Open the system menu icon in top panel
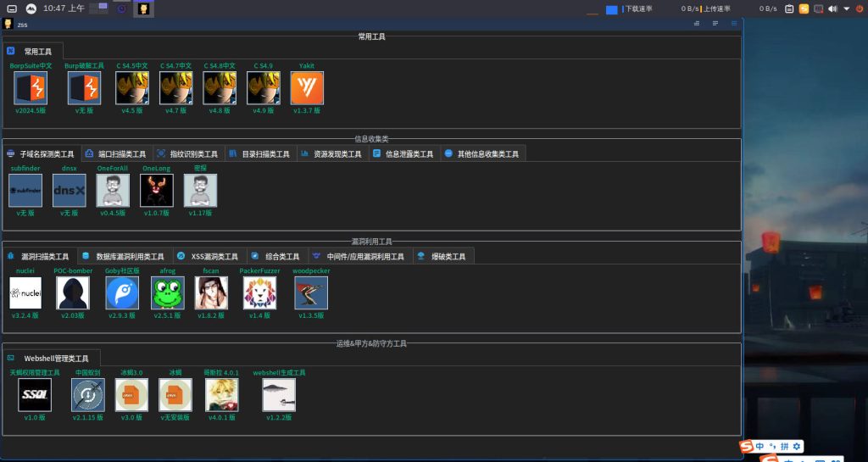This screenshot has height=462, width=868. pos(12,8)
